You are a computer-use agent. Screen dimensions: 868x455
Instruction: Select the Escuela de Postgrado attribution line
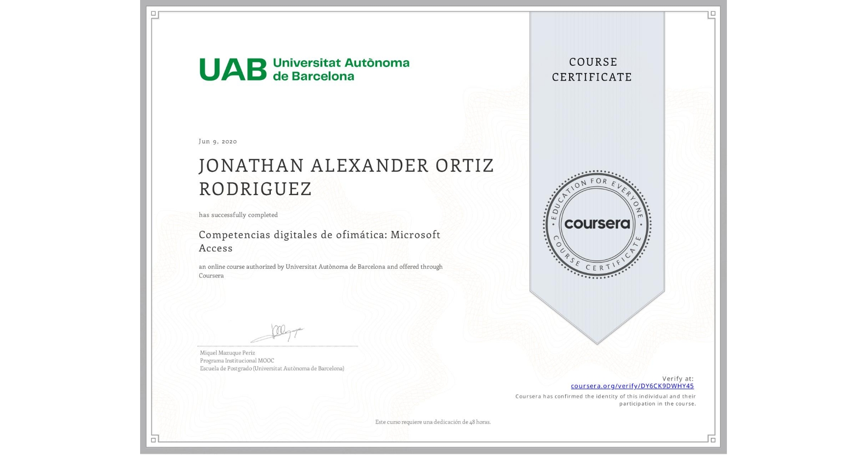(271, 368)
